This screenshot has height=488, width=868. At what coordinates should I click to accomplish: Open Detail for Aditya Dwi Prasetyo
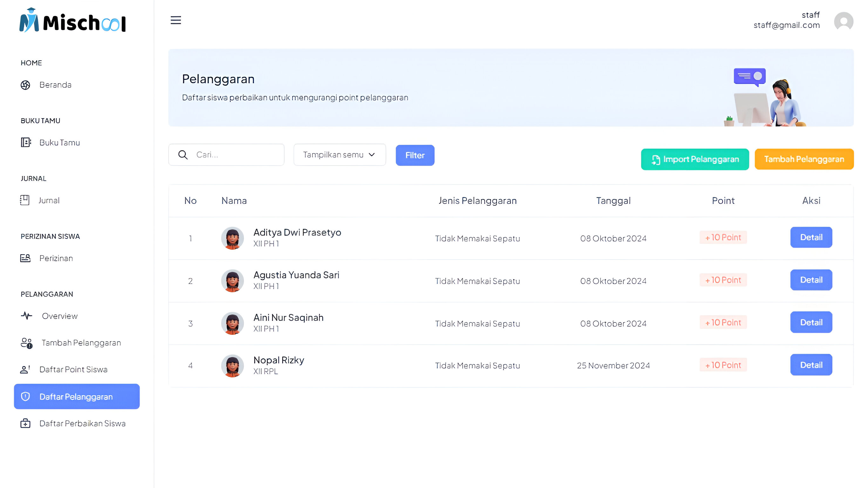pyautogui.click(x=811, y=237)
